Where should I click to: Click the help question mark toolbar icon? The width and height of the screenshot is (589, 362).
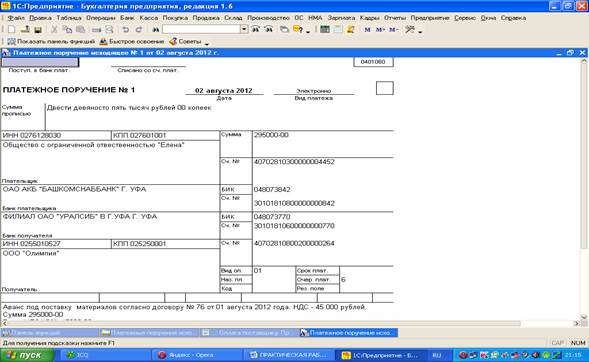pyautogui.click(x=298, y=29)
